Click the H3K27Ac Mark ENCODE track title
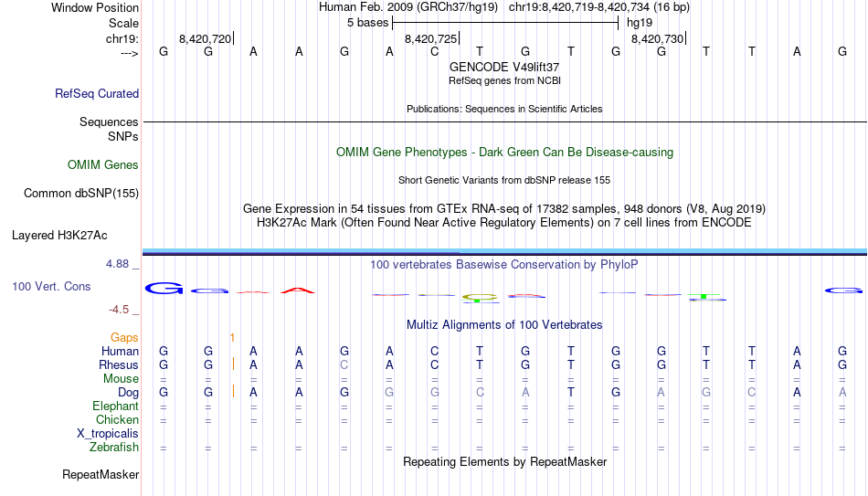Image resolution: width=868 pixels, height=496 pixels. [x=504, y=223]
